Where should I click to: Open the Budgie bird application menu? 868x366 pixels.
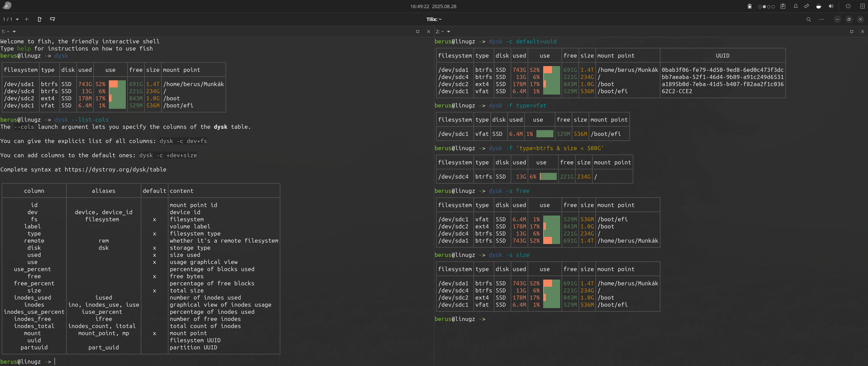pyautogui.click(x=7, y=6)
